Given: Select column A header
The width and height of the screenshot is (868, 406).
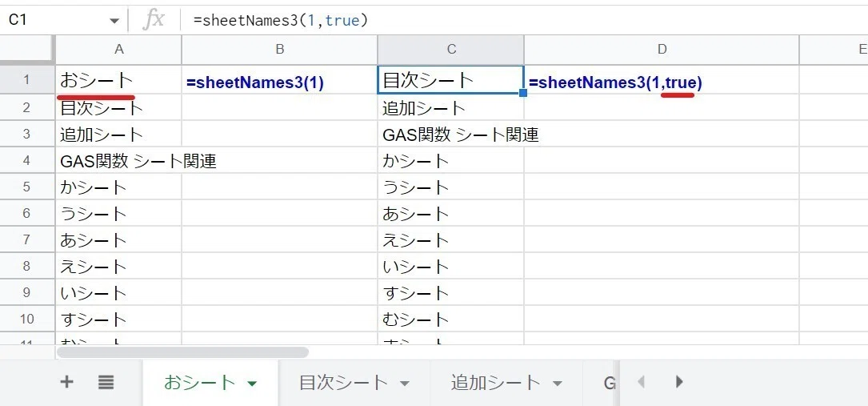Looking at the screenshot, I should click(118, 50).
